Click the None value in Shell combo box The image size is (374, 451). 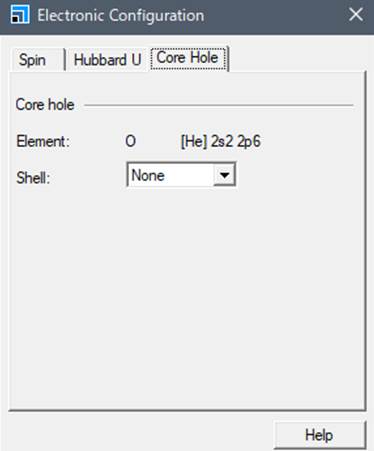pos(148,175)
